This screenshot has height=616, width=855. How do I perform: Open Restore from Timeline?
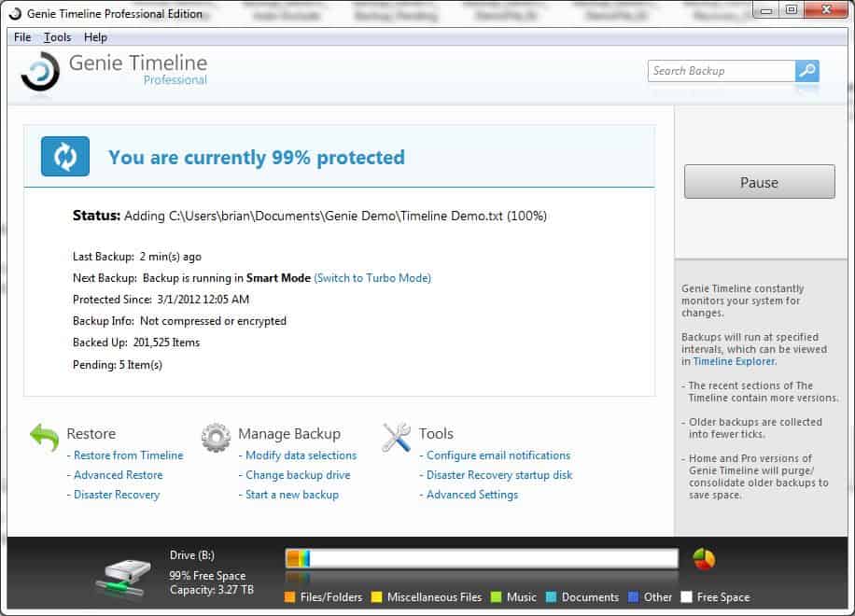click(129, 455)
